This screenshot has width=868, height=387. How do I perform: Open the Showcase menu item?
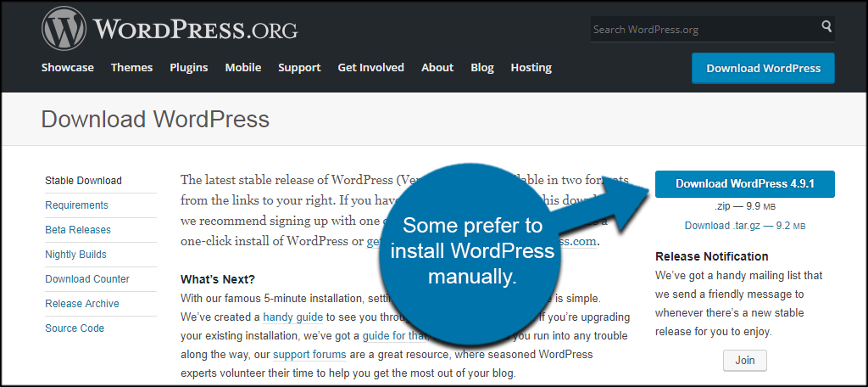click(68, 68)
